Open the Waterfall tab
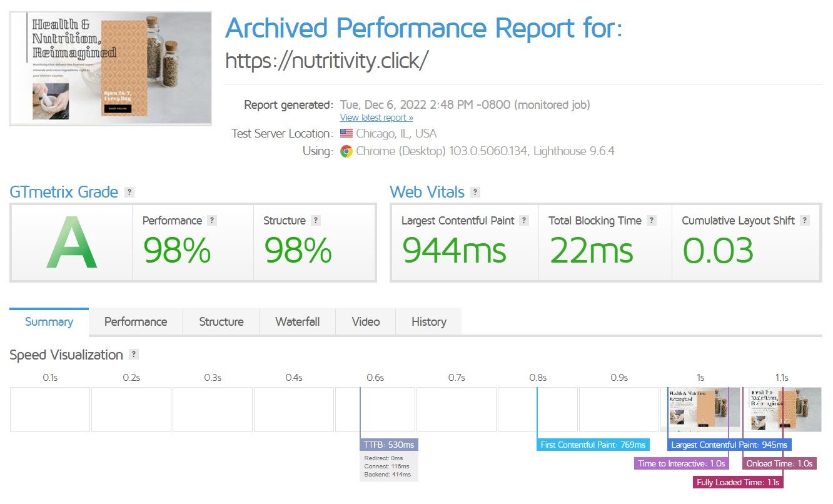This screenshot has height=504, width=833. (297, 322)
